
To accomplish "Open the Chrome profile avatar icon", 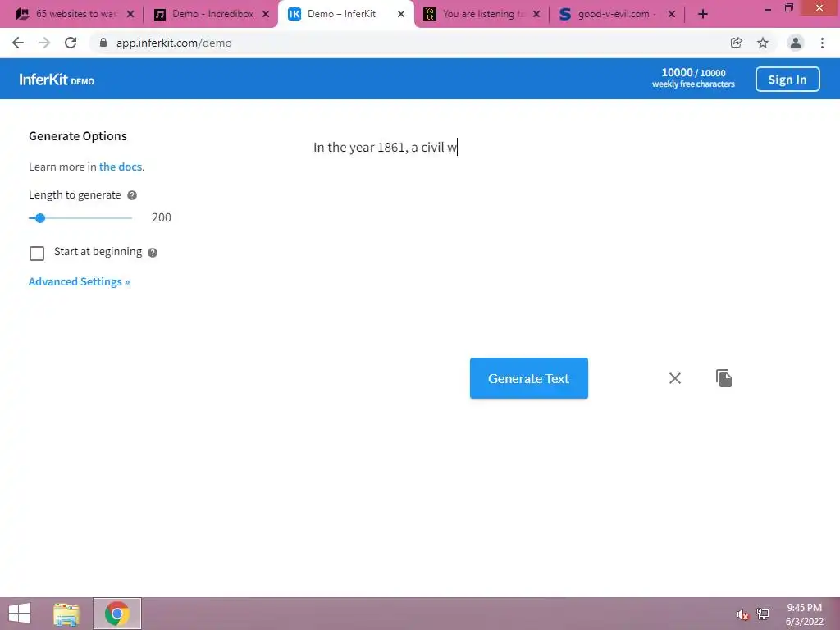I will click(796, 43).
